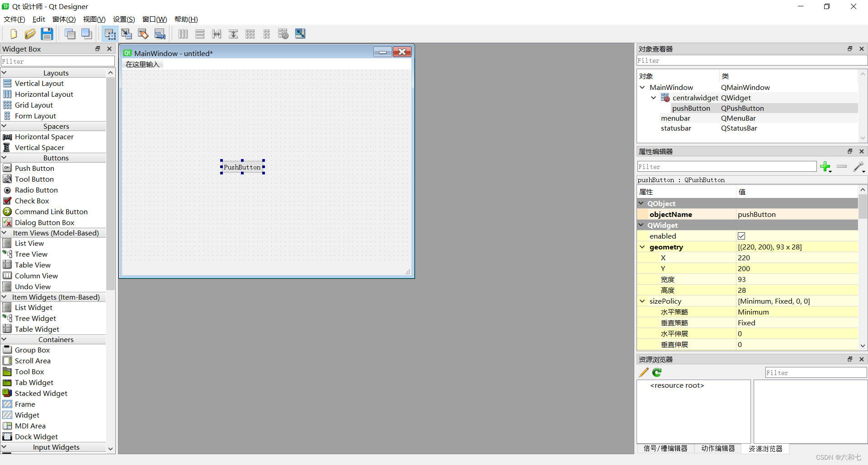Click the Widget Box Filter field

[x=58, y=61]
